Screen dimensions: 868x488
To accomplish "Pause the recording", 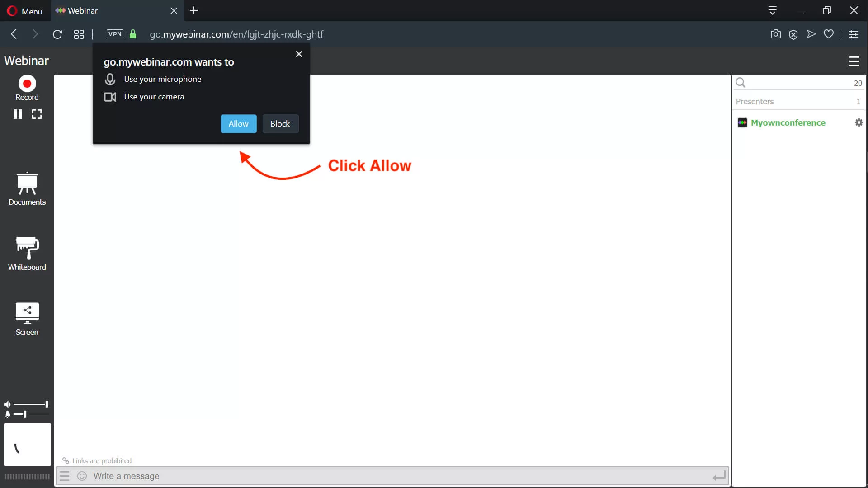I will coord(18,114).
